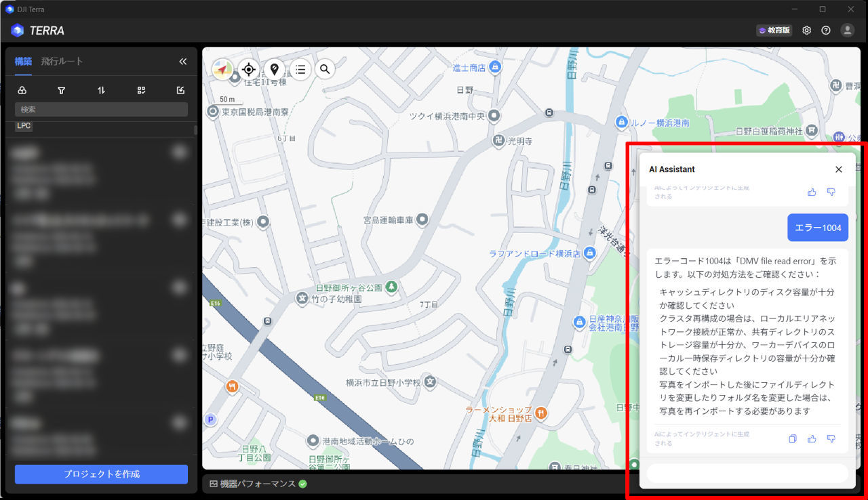Copy the error code 1004 answer
The image size is (868, 500).
click(793, 439)
